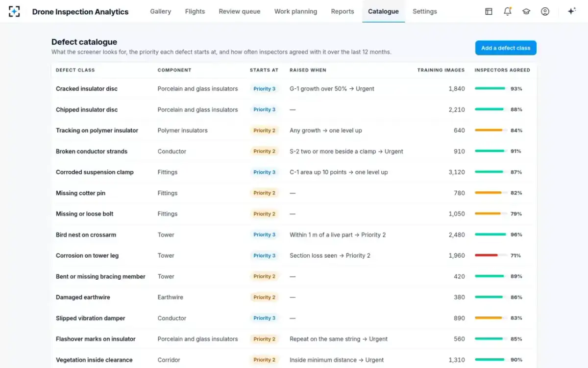Select Bent or missing bracing member defect
Viewport: 588px width, 368px height.
(100, 276)
